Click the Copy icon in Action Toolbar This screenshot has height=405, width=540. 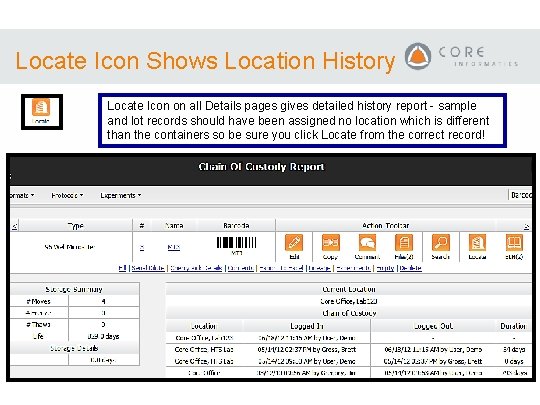click(331, 243)
